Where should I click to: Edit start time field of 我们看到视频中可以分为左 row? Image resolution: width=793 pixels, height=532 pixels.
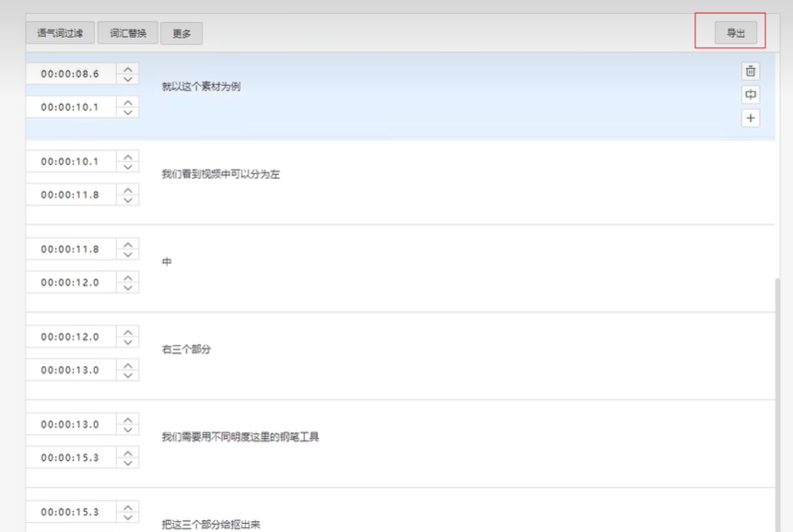pos(71,161)
